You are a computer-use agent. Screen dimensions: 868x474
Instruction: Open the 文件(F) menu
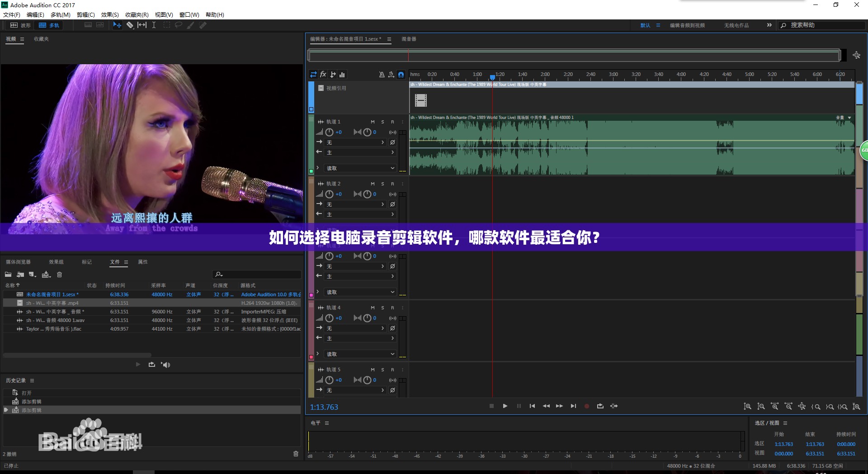pos(12,15)
